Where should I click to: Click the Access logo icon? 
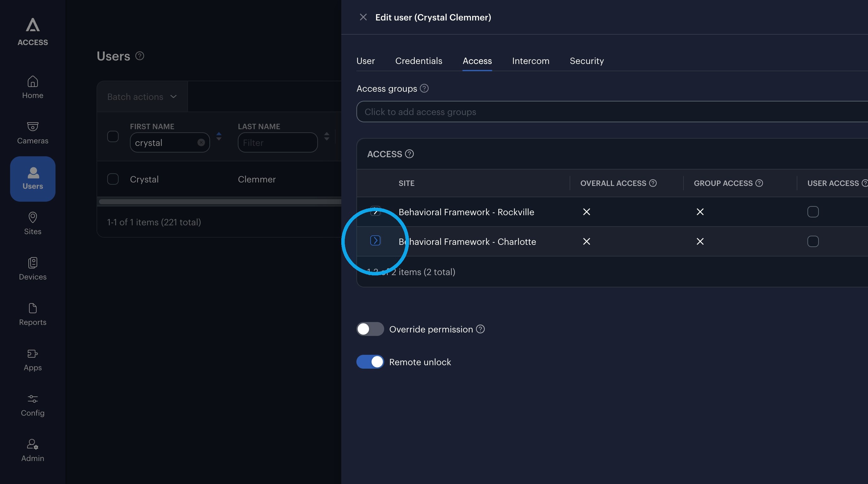pos(33,25)
